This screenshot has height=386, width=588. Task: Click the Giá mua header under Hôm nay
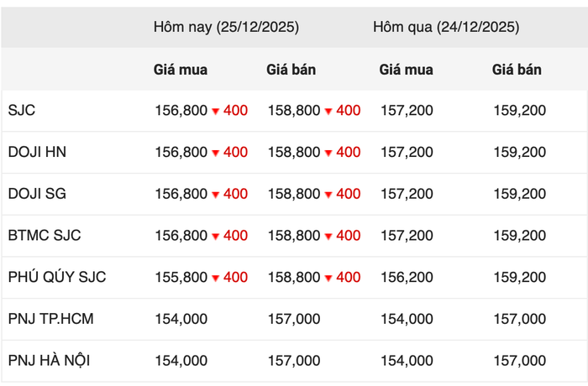pos(181,70)
